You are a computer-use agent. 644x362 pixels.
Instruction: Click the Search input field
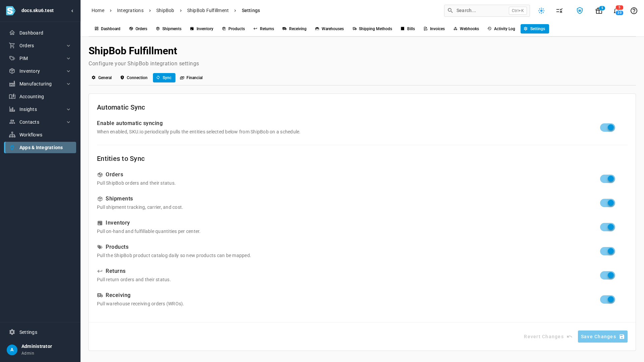(x=487, y=11)
